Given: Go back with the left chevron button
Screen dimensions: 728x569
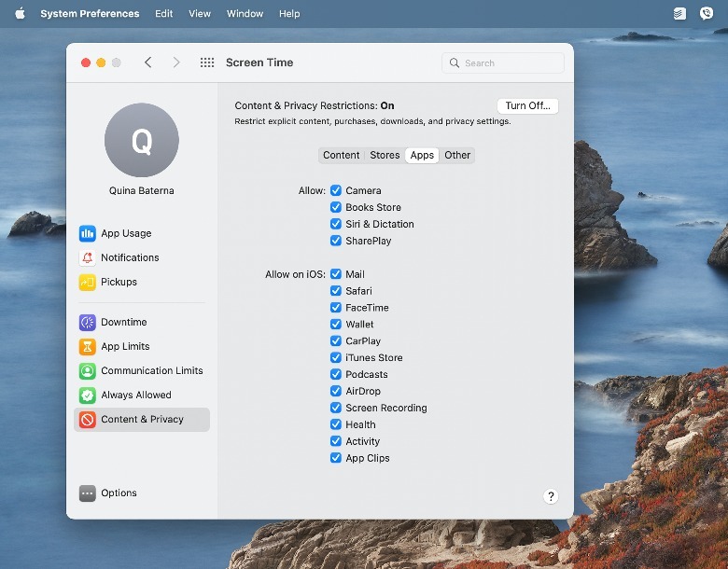Looking at the screenshot, I should (x=147, y=62).
